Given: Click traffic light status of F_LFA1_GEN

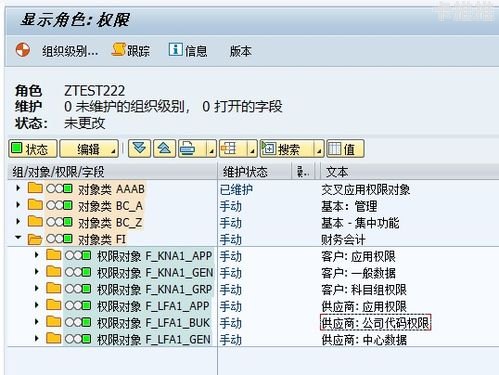Looking at the screenshot, I should [78, 339].
